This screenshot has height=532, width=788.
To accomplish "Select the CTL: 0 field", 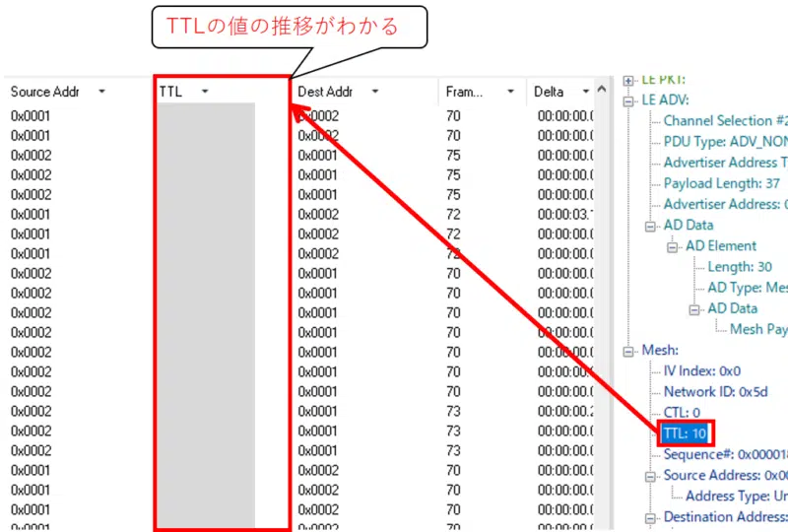I will point(682,412).
